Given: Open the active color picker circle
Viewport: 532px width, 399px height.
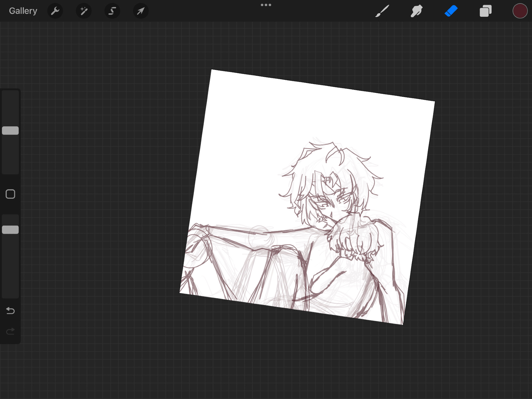Looking at the screenshot, I should pos(520,11).
